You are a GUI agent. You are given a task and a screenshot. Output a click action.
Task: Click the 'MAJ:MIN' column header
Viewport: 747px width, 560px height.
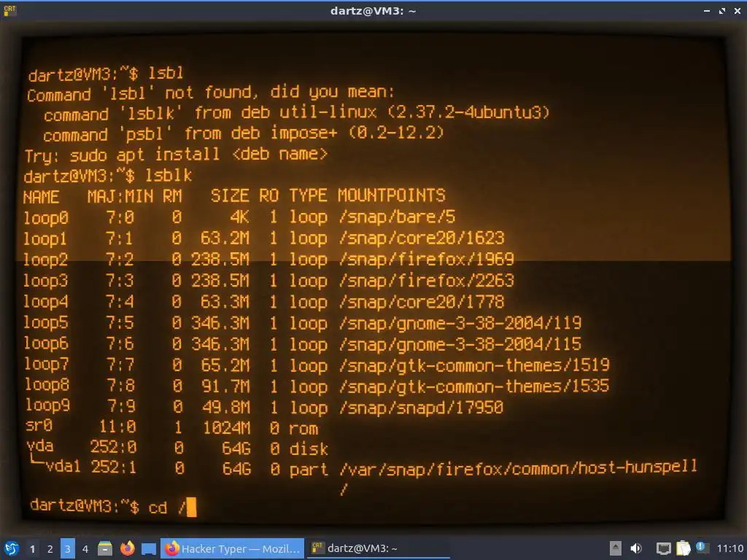pos(120,196)
